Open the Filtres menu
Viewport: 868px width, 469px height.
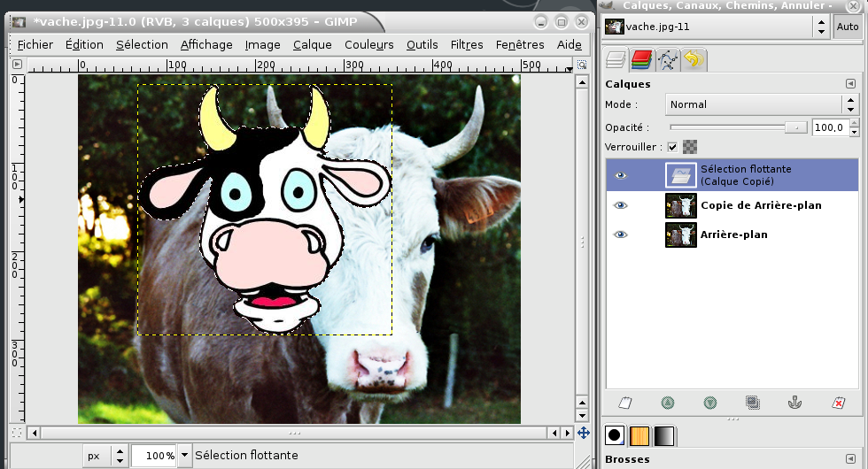click(467, 44)
